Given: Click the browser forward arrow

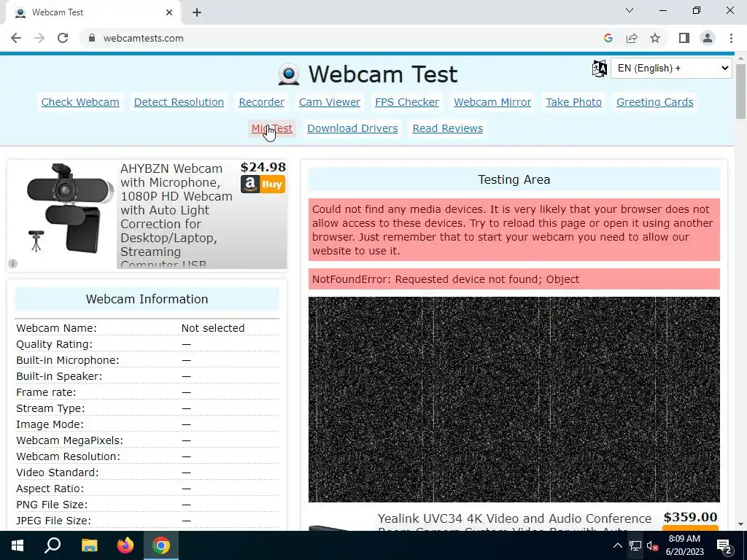Looking at the screenshot, I should 39,38.
